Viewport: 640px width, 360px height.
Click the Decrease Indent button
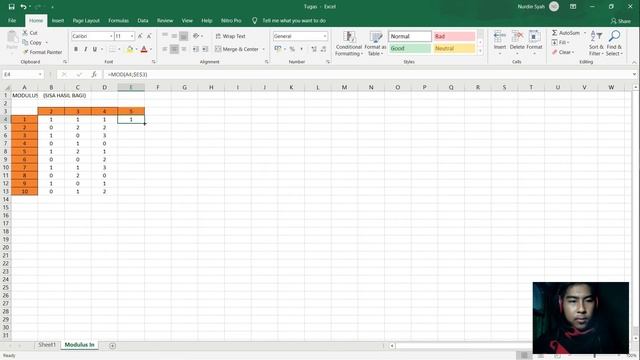click(x=196, y=49)
